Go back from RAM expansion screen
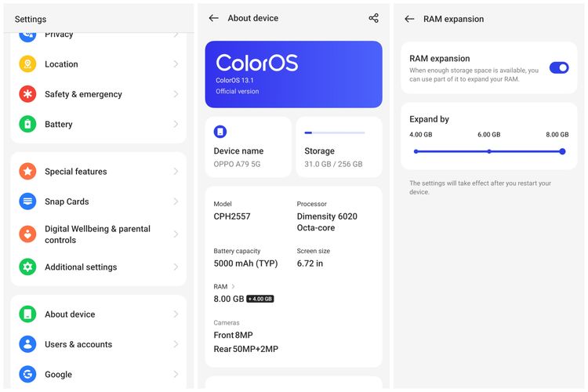This screenshot has height=392, width=588. [x=409, y=19]
